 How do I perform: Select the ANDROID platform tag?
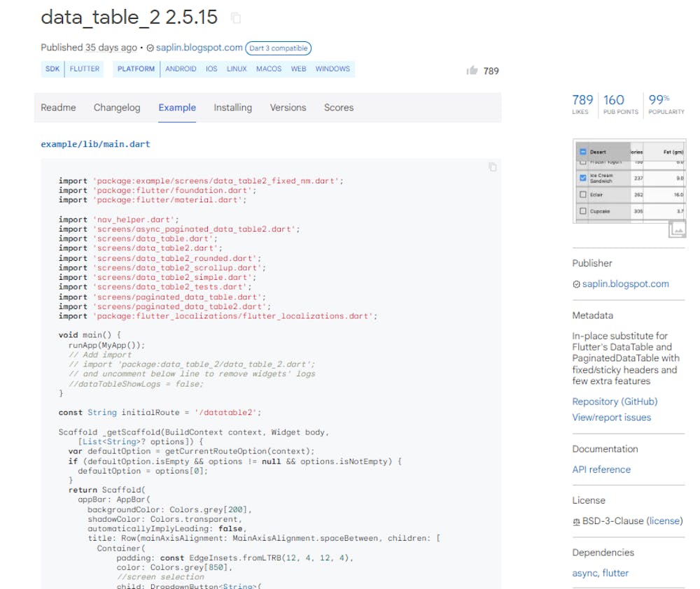(181, 69)
